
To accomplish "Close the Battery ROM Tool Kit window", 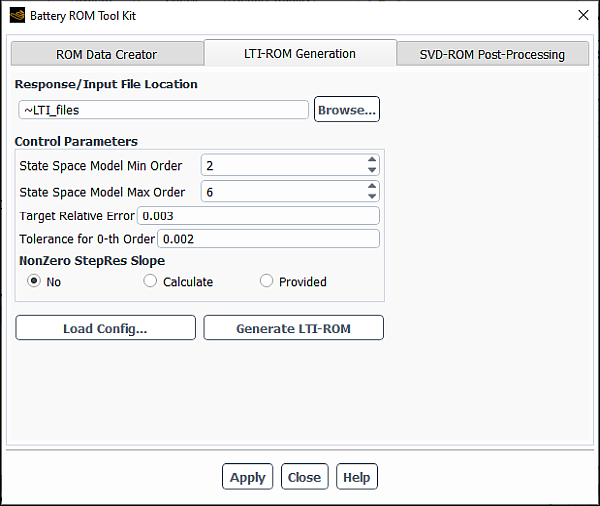I will (x=583, y=15).
